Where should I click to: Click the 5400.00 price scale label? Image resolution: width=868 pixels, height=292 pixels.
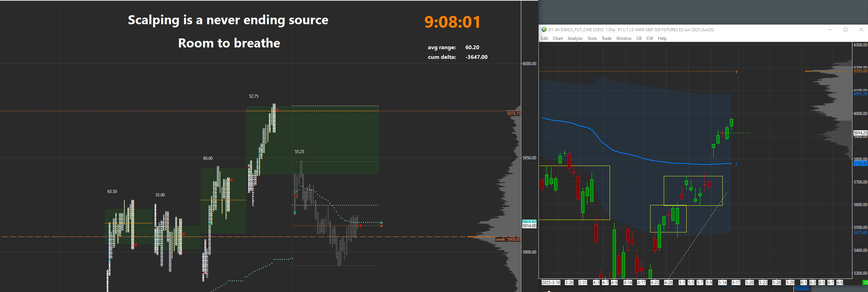click(860, 250)
